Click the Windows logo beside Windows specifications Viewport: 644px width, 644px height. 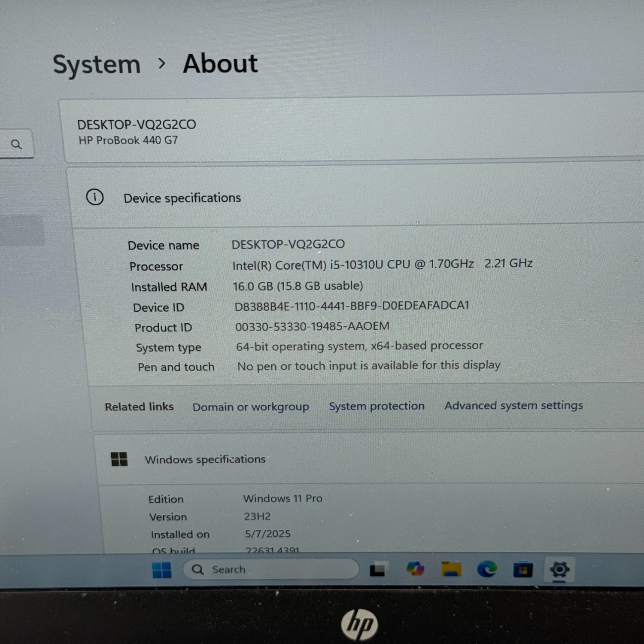click(x=119, y=459)
